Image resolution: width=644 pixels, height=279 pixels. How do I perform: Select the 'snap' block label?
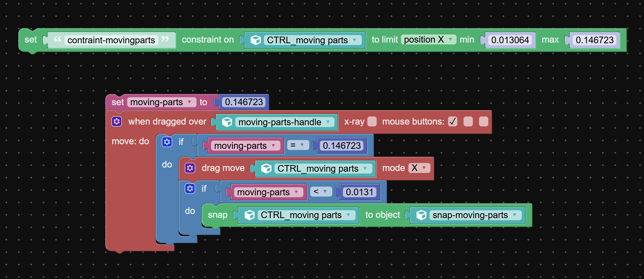tap(218, 215)
